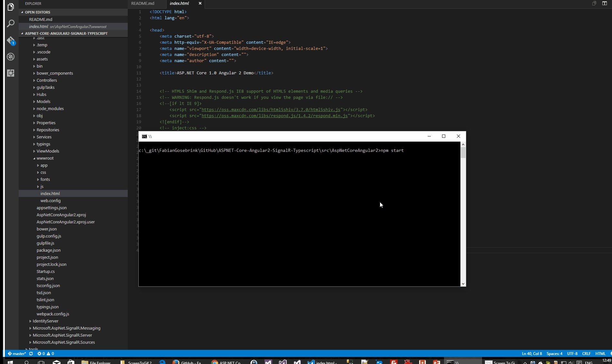Click the git sync icon in status bar
The height and width of the screenshot is (364, 612).
(31, 353)
